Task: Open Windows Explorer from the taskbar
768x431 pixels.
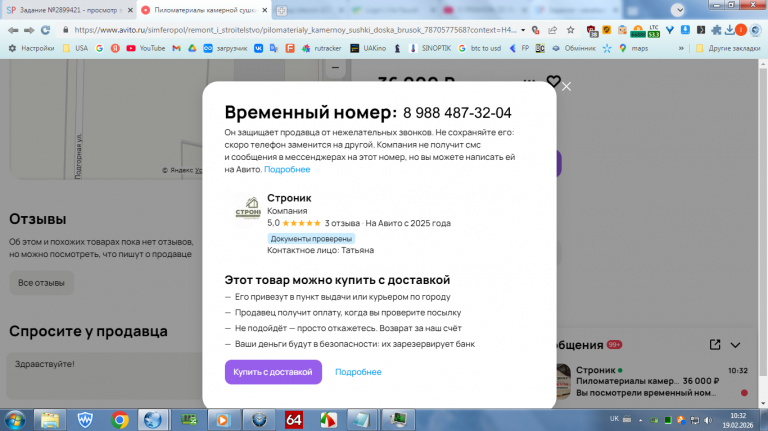Action: click(49, 420)
